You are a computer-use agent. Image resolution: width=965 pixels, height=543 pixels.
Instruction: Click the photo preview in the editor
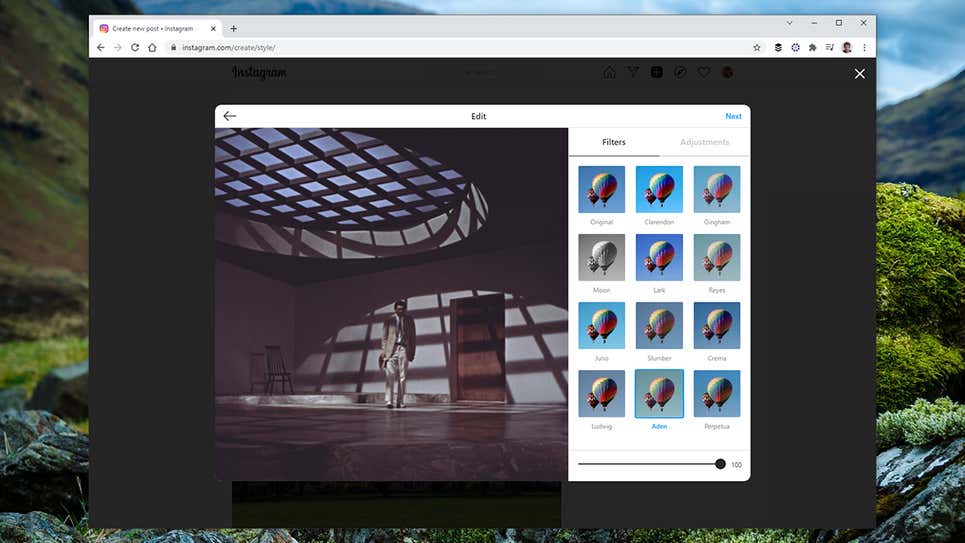391,304
